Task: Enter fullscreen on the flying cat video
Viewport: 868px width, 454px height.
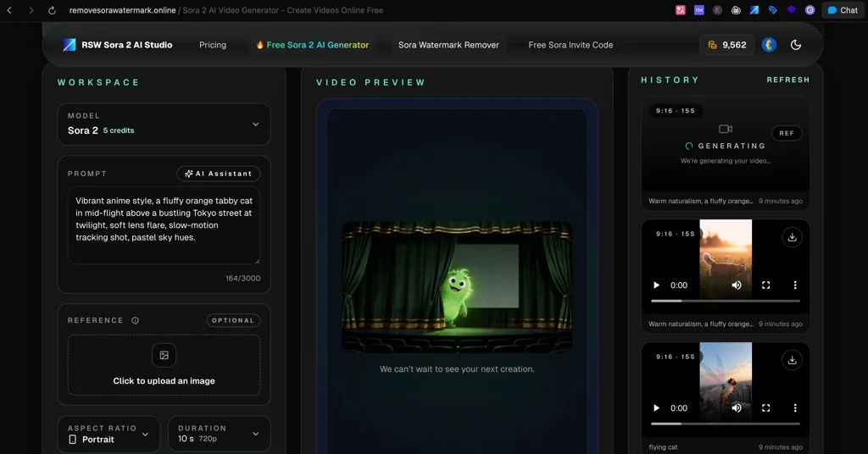Action: [x=766, y=408]
